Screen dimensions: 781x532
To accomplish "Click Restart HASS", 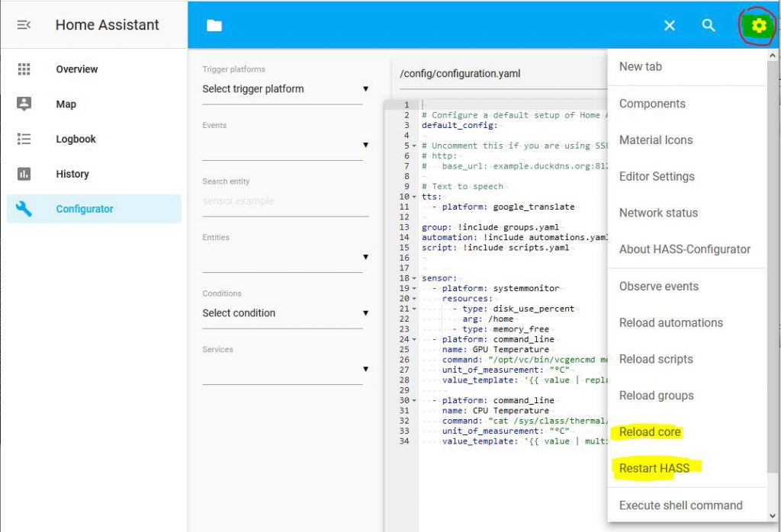I will [x=687, y=468].
